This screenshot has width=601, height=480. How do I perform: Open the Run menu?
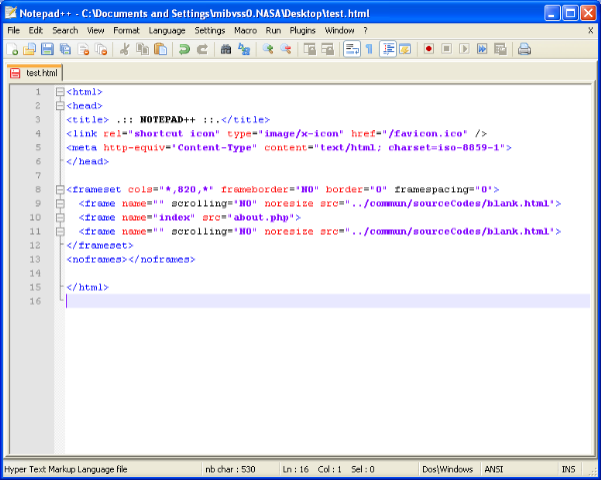point(273,30)
